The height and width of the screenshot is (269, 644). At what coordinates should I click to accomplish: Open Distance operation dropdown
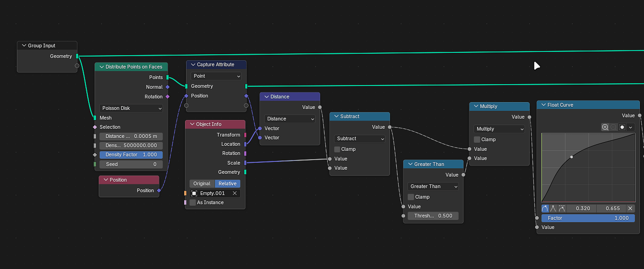[290, 119]
